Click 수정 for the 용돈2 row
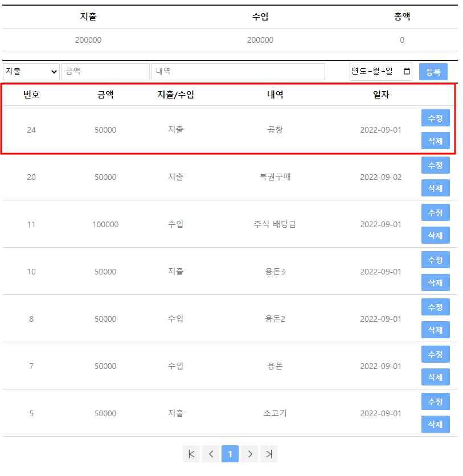Screen dimensions: 463x476 [x=435, y=307]
